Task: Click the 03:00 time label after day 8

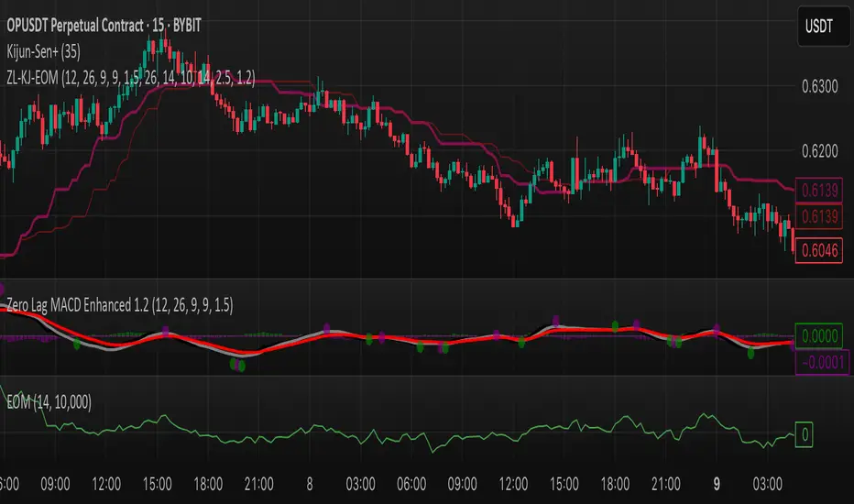Action: pyautogui.click(x=360, y=484)
